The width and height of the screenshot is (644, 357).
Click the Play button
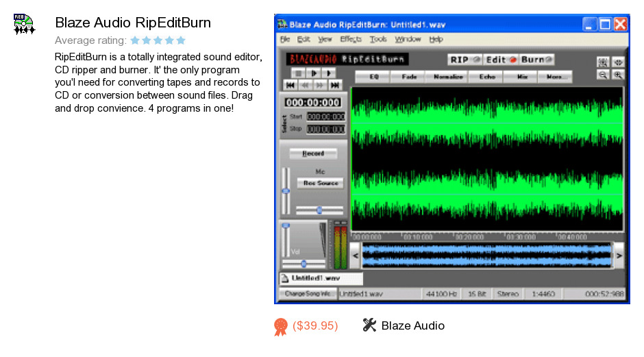click(x=329, y=73)
